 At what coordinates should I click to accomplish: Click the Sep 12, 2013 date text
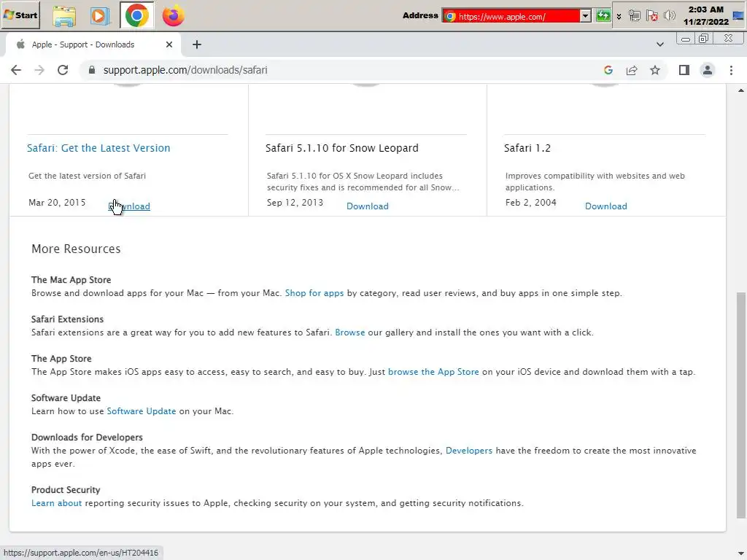coord(295,203)
